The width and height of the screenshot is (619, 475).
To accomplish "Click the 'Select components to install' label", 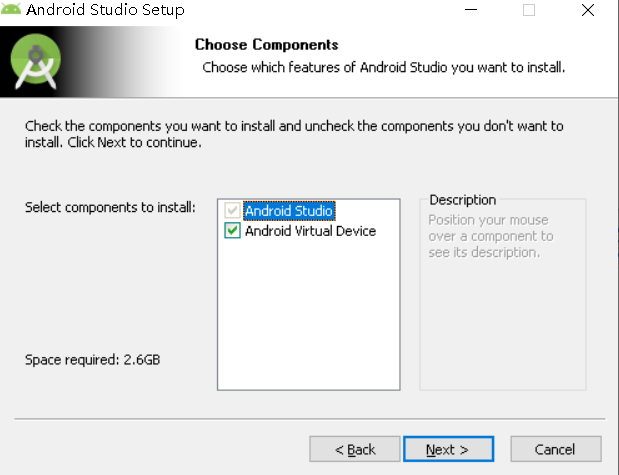I will pos(110,208).
